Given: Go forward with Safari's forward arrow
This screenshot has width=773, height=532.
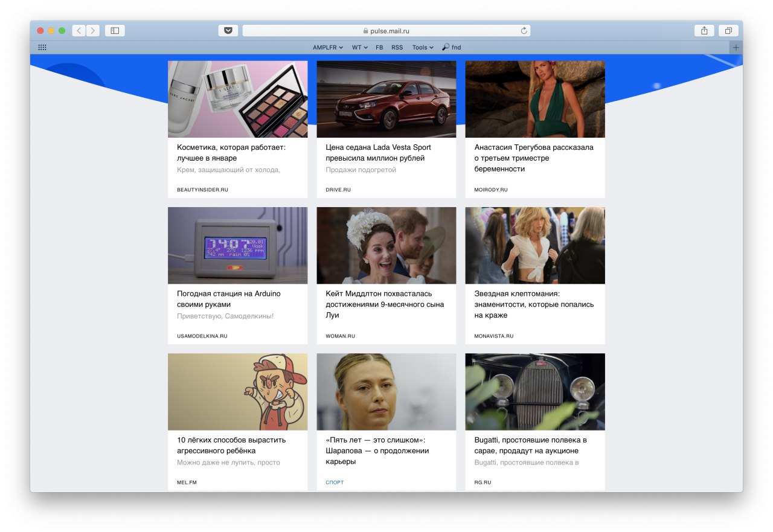Looking at the screenshot, I should (93, 30).
